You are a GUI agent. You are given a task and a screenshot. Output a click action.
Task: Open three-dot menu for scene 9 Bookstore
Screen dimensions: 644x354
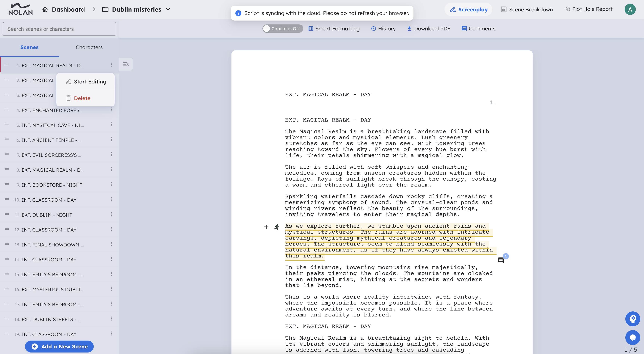tap(111, 184)
